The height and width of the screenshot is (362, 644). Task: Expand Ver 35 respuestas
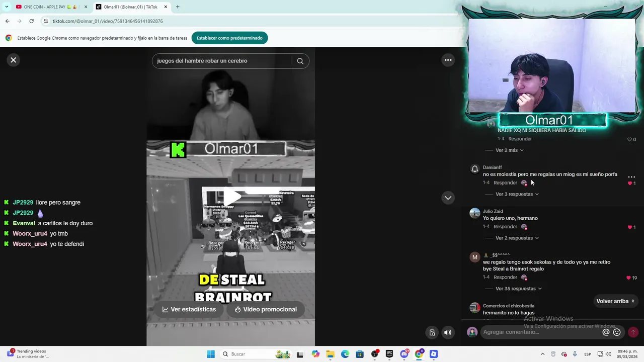[x=519, y=289]
